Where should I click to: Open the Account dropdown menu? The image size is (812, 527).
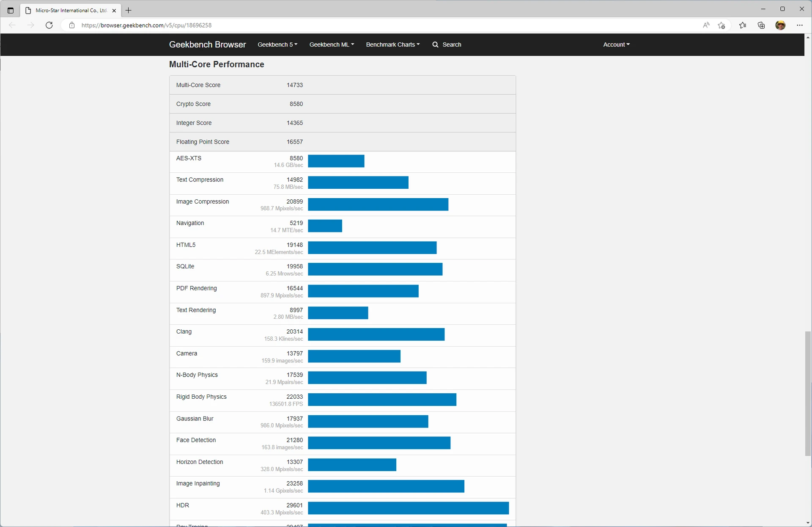(x=616, y=44)
